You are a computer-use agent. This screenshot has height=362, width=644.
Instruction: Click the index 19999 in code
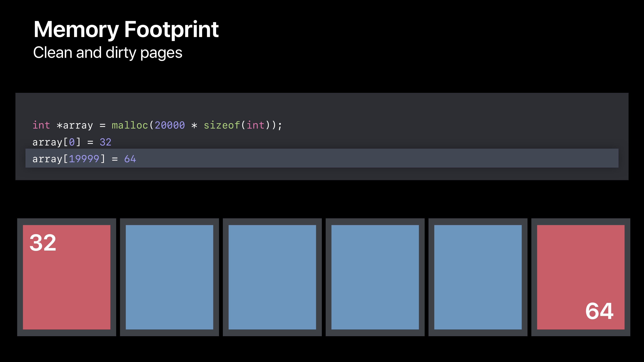pos(84,159)
